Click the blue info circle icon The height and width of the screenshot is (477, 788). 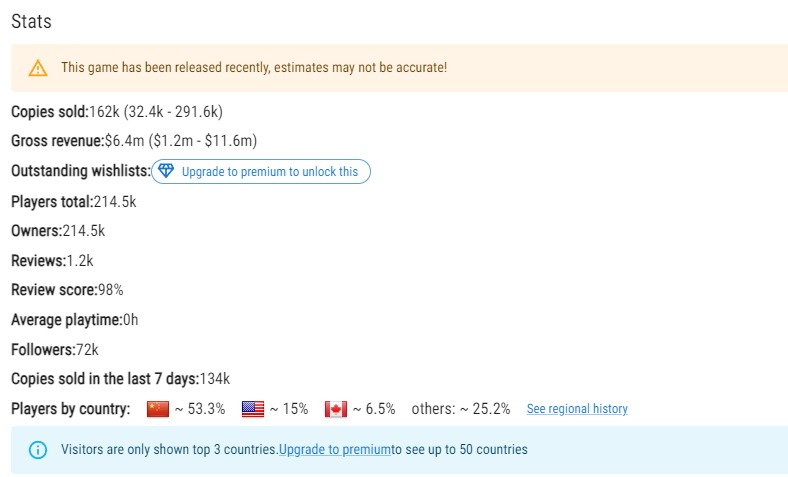click(38, 450)
